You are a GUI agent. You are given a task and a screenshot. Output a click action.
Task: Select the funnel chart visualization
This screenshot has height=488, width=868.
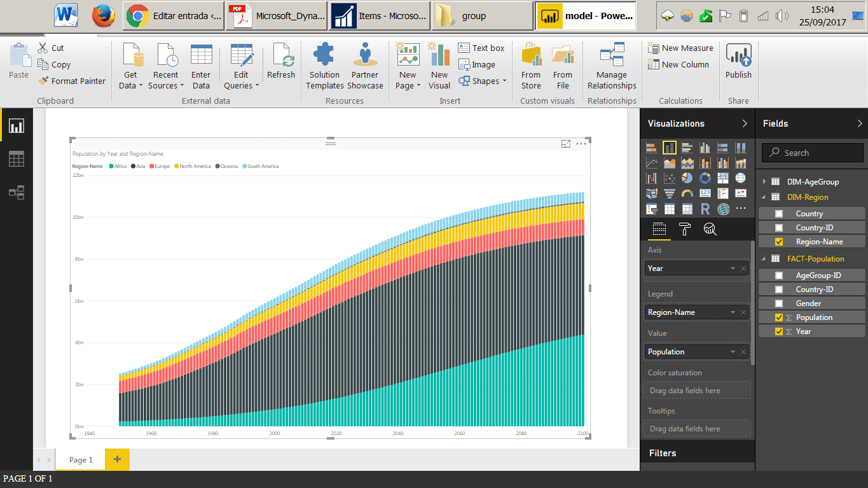coord(669,193)
